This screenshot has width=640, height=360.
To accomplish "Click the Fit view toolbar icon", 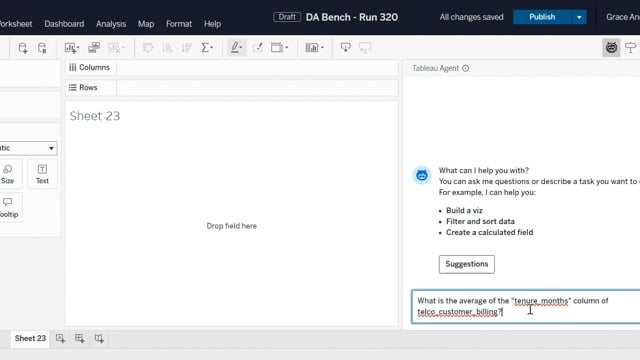I will point(277,47).
